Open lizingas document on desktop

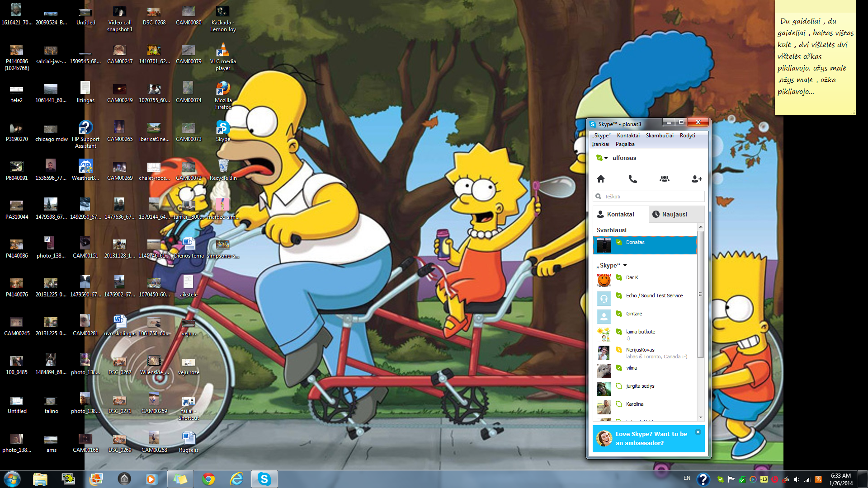pyautogui.click(x=85, y=92)
